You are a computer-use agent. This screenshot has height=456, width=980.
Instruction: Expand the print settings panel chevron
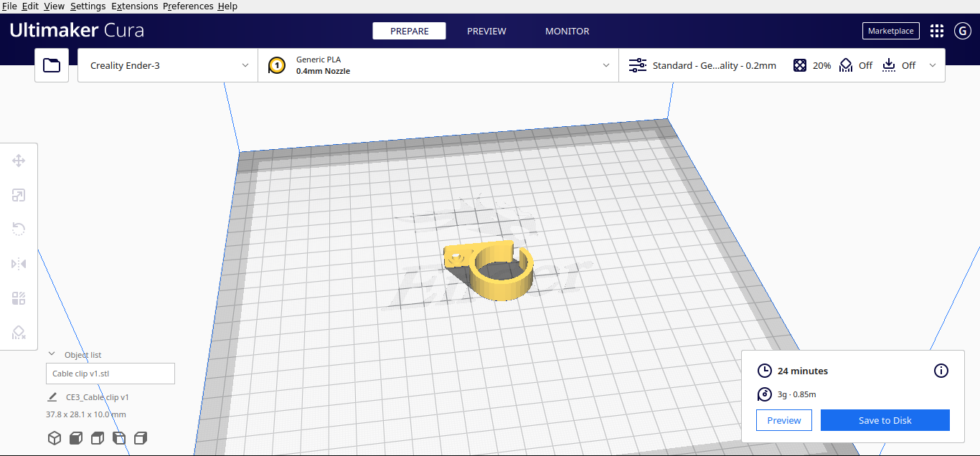pyautogui.click(x=933, y=65)
